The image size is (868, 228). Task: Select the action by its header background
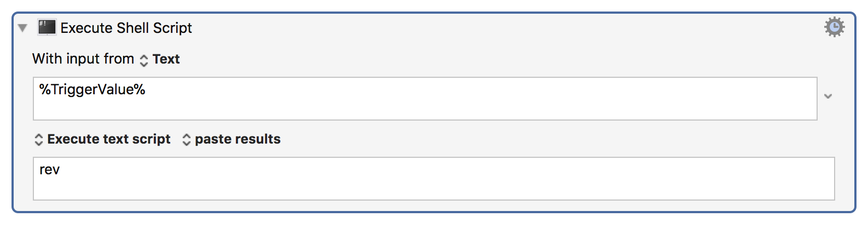pos(493,27)
